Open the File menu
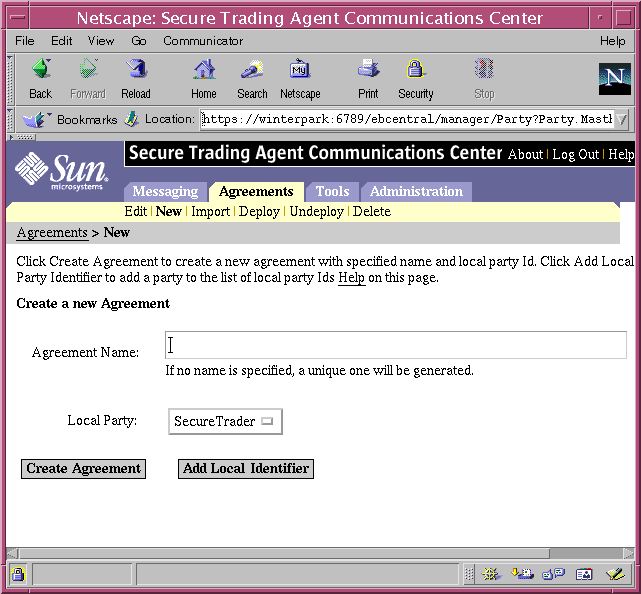The image size is (641, 594). (25, 41)
